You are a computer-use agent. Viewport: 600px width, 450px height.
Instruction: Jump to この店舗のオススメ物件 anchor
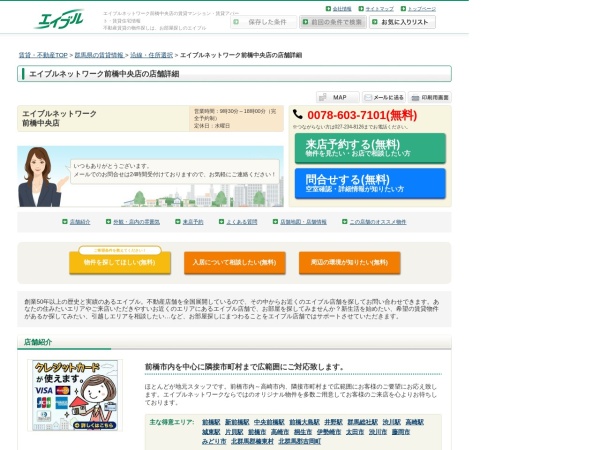click(378, 222)
